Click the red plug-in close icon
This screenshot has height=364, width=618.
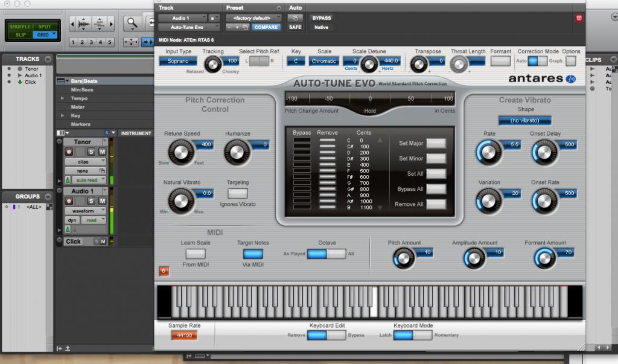coord(579,18)
